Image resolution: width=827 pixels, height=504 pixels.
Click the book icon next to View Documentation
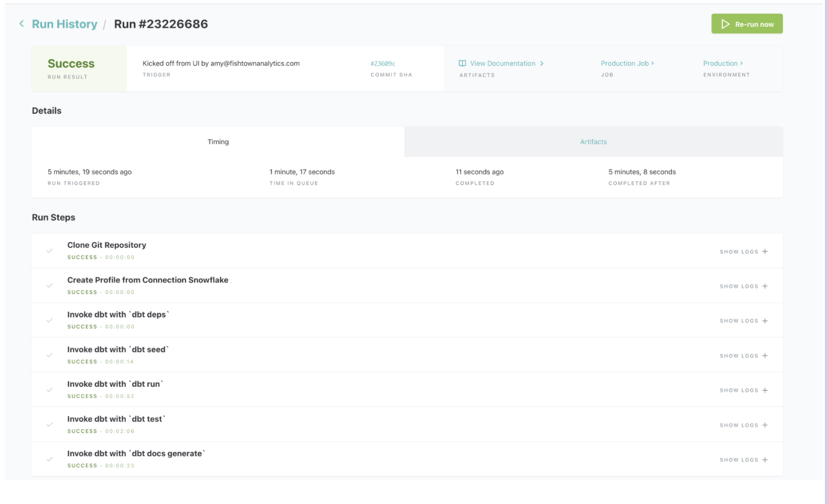pos(462,63)
